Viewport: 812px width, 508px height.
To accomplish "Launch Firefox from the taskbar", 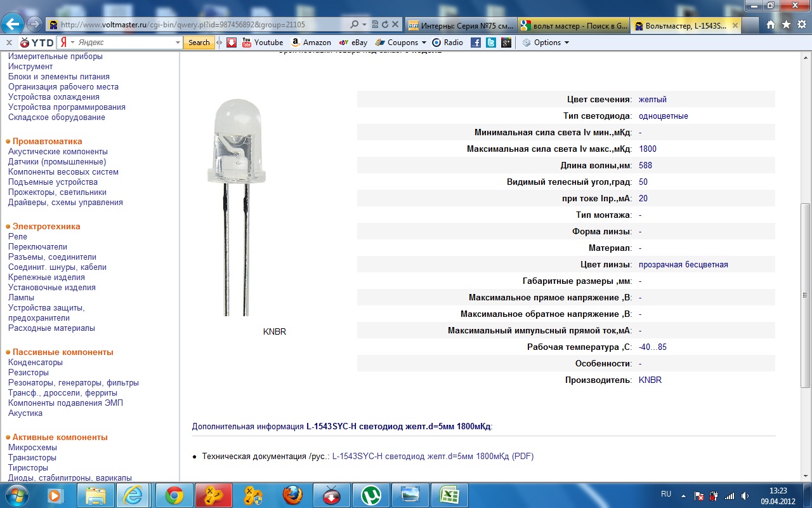I will [x=292, y=495].
